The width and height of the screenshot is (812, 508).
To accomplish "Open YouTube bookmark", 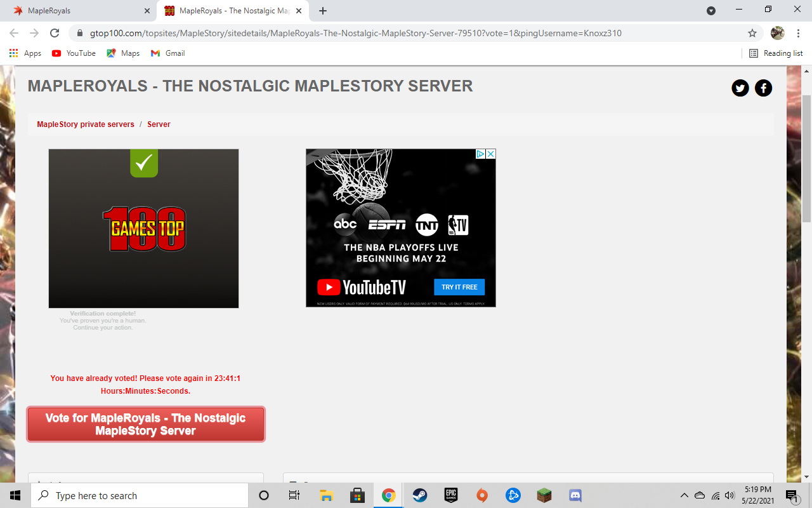I will [x=74, y=53].
